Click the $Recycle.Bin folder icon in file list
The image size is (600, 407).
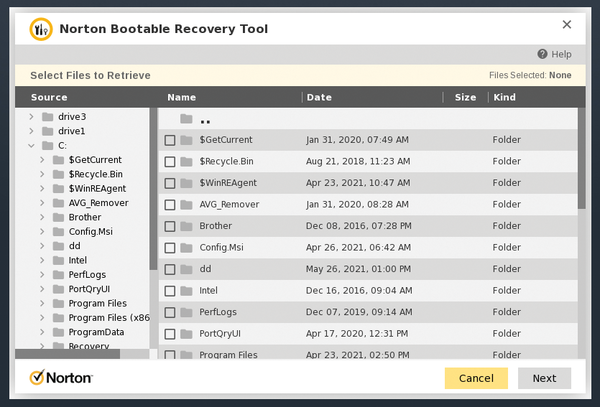[x=186, y=161]
